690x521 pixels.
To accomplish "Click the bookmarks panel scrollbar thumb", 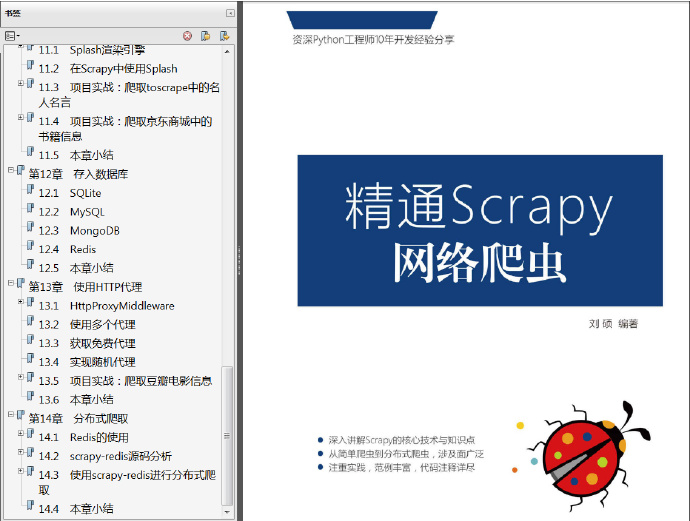I will [x=227, y=436].
